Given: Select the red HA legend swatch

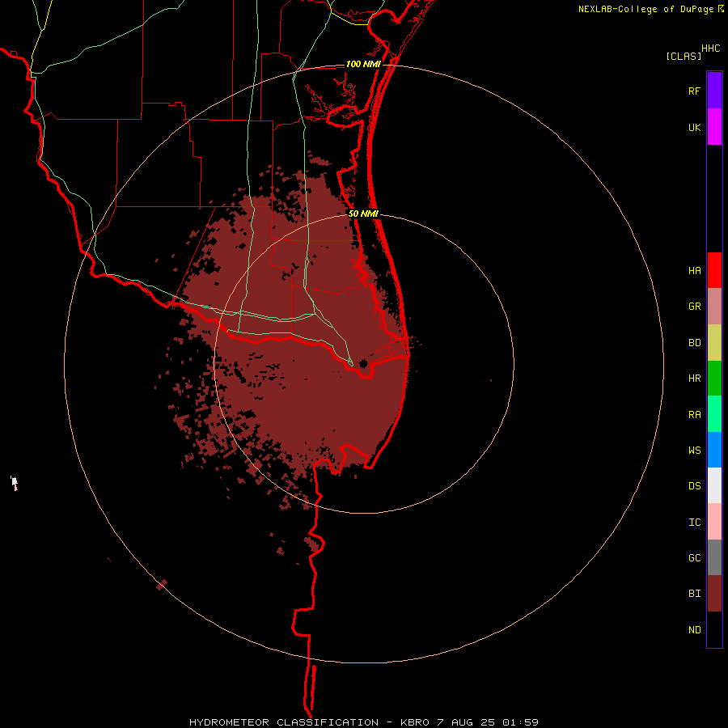Looking at the screenshot, I should click(714, 270).
